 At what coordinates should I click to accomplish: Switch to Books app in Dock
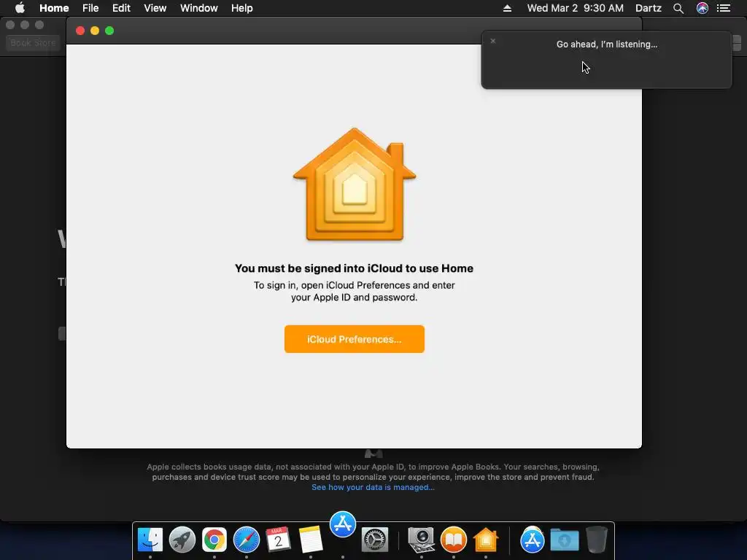pos(454,540)
